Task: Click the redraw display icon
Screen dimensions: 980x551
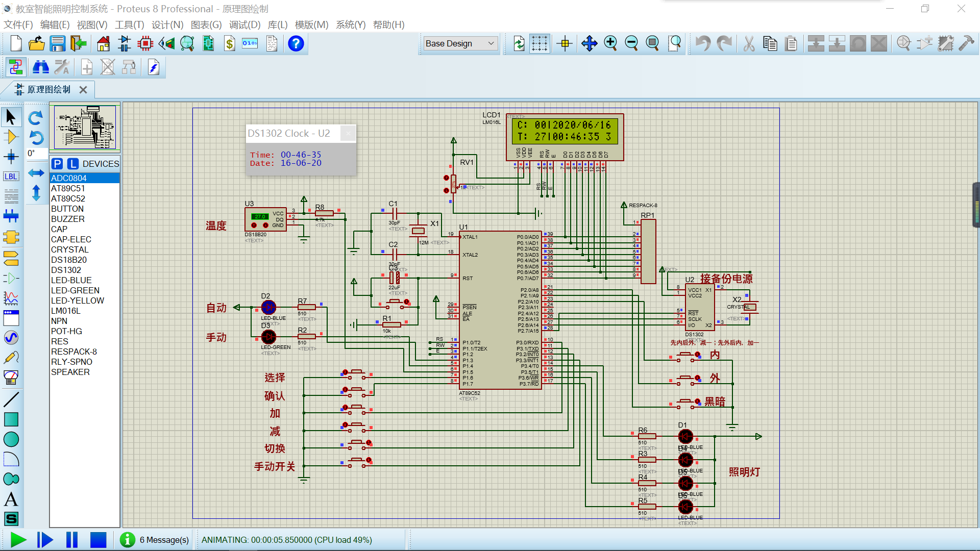Action: 519,44
